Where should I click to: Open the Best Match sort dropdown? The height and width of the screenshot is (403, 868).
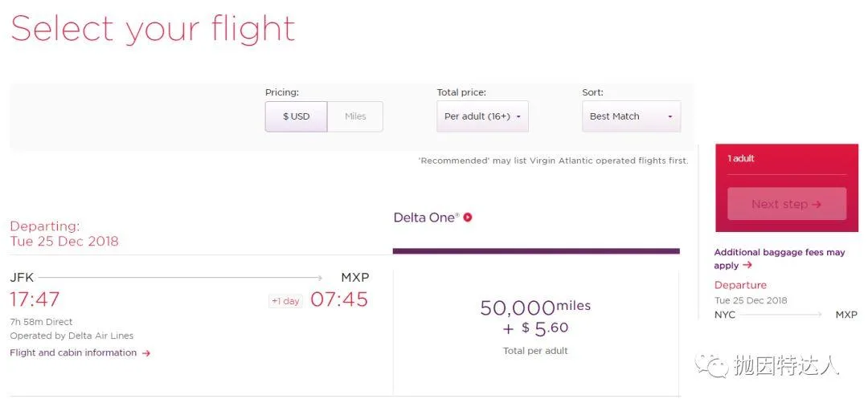coord(632,116)
